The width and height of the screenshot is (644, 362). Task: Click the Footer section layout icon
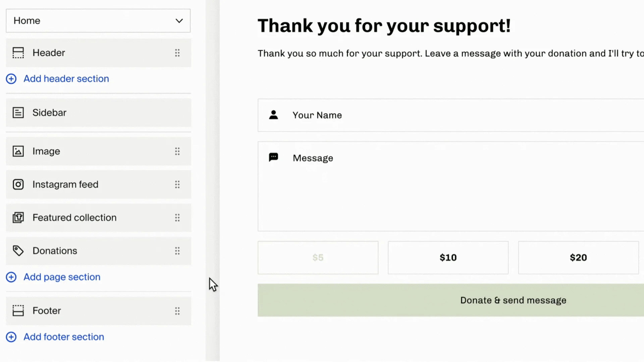(18, 311)
